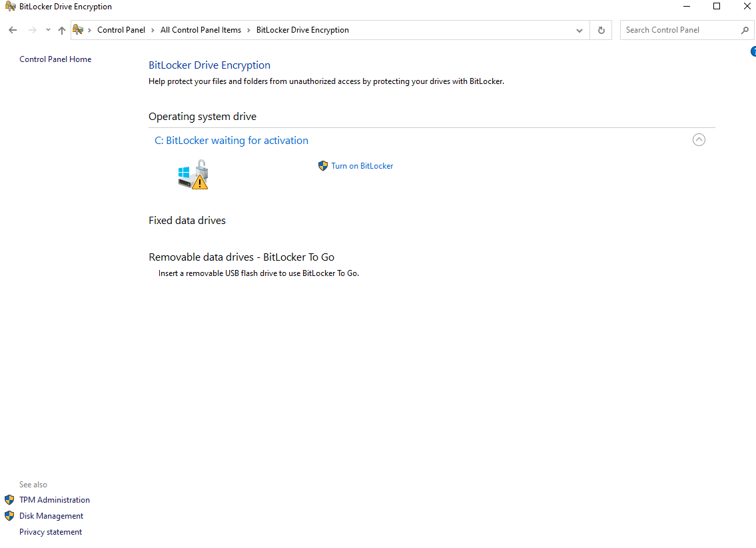Click the breadcrumb chevron after Control Panel
The width and height of the screenshot is (756, 548).
tap(153, 30)
